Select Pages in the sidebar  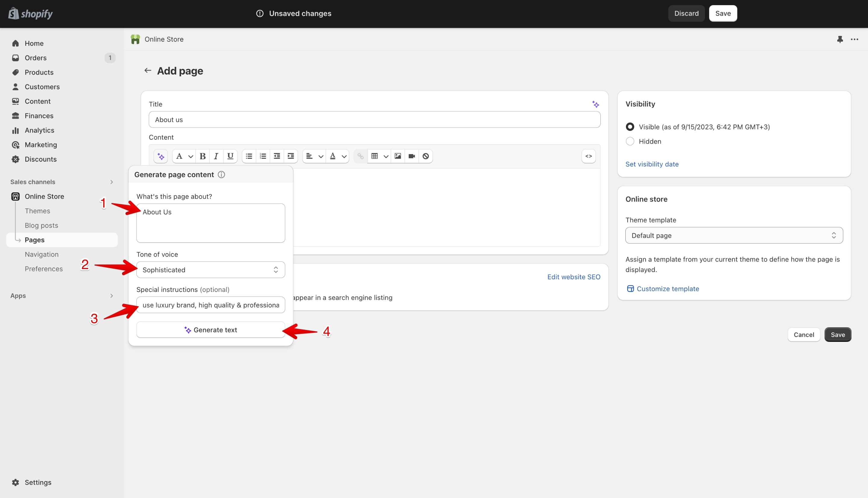coord(62,240)
